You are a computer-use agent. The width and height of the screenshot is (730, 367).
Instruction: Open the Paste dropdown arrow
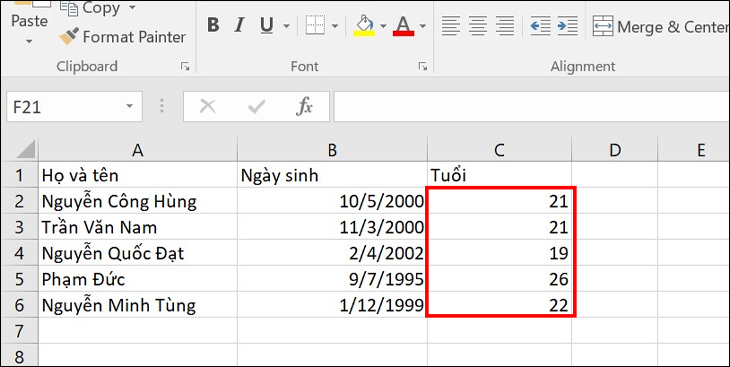(x=29, y=41)
